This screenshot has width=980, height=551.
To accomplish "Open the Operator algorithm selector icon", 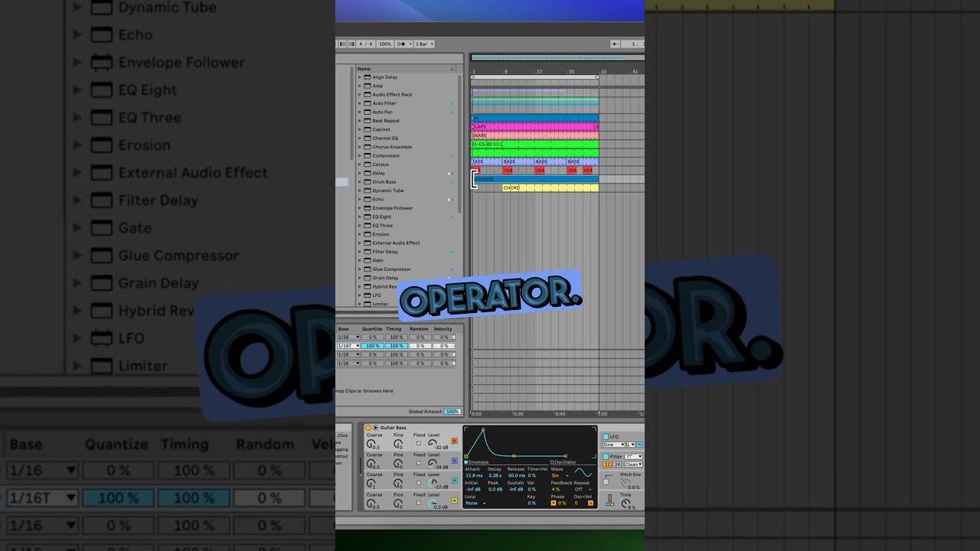I will [609, 500].
